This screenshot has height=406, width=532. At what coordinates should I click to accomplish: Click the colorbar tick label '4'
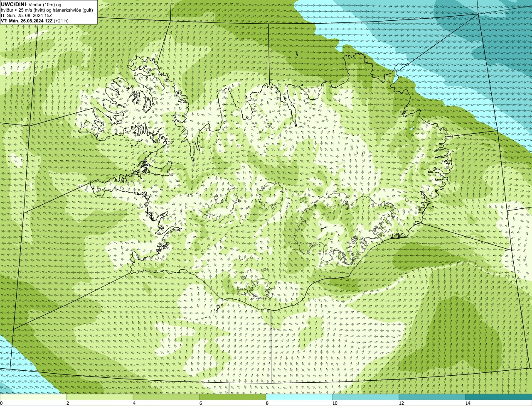134,403
